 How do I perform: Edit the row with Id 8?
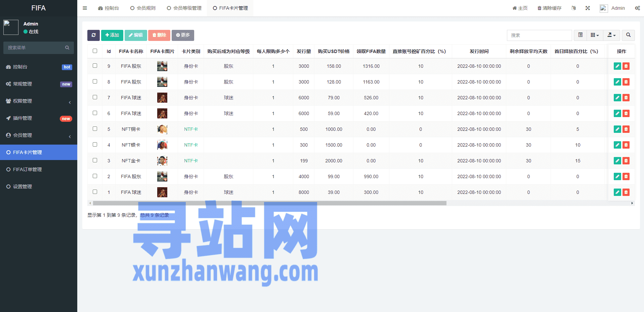coord(617,82)
